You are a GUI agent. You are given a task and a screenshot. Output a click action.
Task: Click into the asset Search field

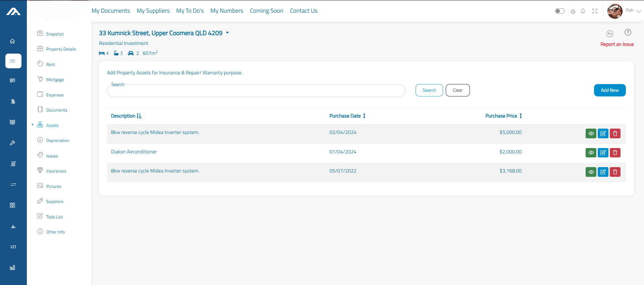pyautogui.click(x=256, y=91)
